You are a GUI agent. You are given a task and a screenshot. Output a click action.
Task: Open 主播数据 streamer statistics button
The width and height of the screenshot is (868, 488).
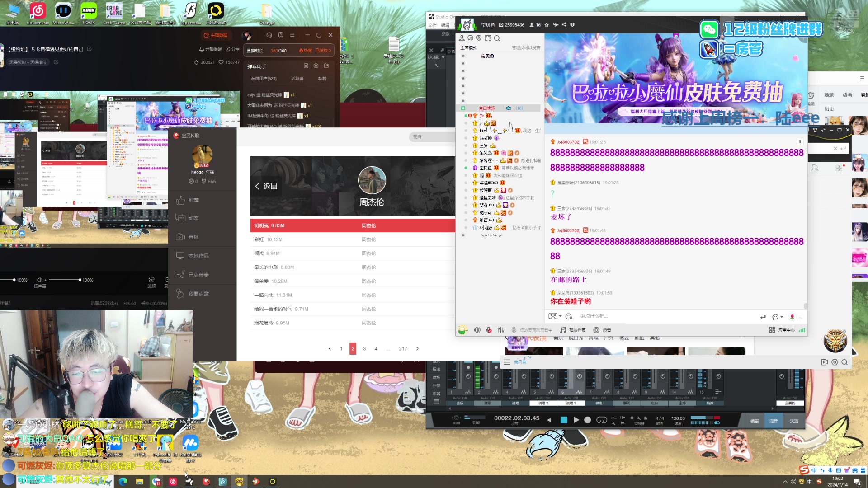pos(216,35)
